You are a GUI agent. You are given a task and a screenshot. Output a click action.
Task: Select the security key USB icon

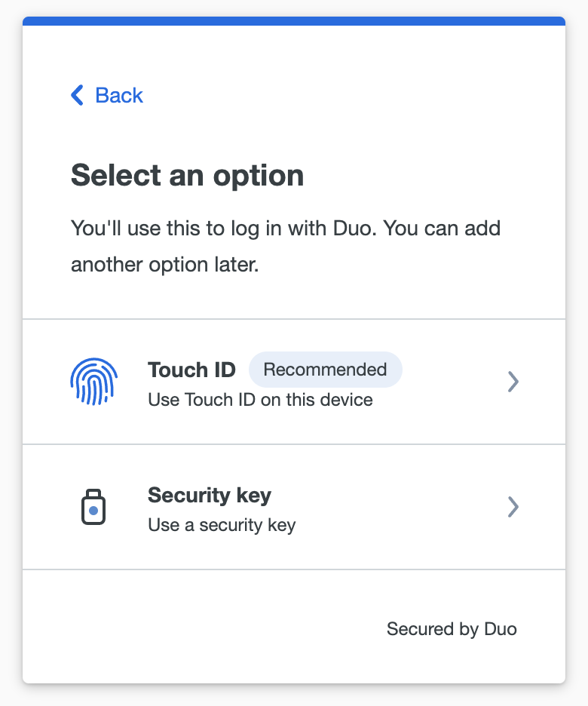(93, 506)
